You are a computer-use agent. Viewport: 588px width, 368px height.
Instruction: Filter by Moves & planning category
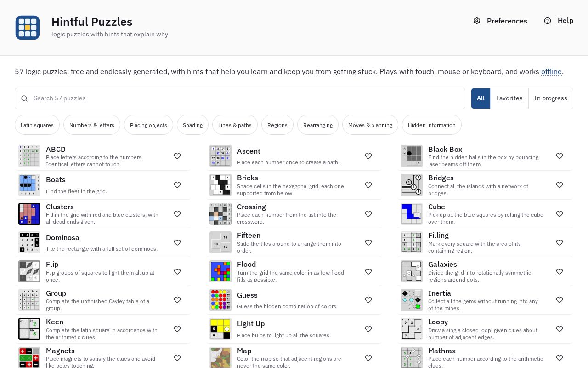[x=370, y=125]
